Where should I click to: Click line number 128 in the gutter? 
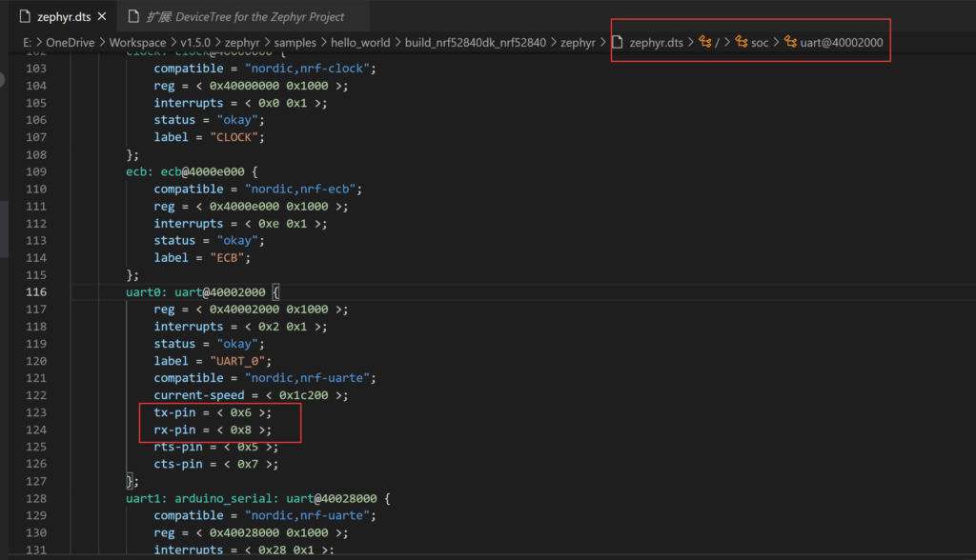click(x=36, y=498)
